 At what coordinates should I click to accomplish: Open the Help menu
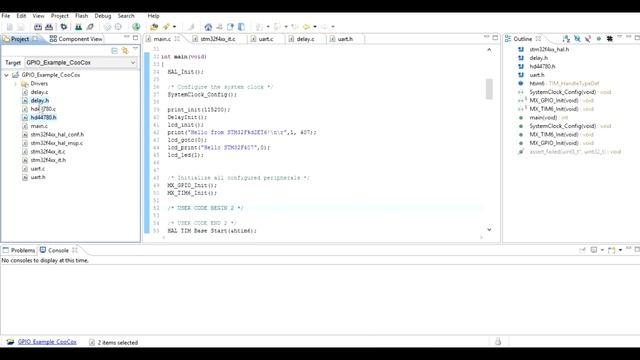pyautogui.click(x=153, y=16)
